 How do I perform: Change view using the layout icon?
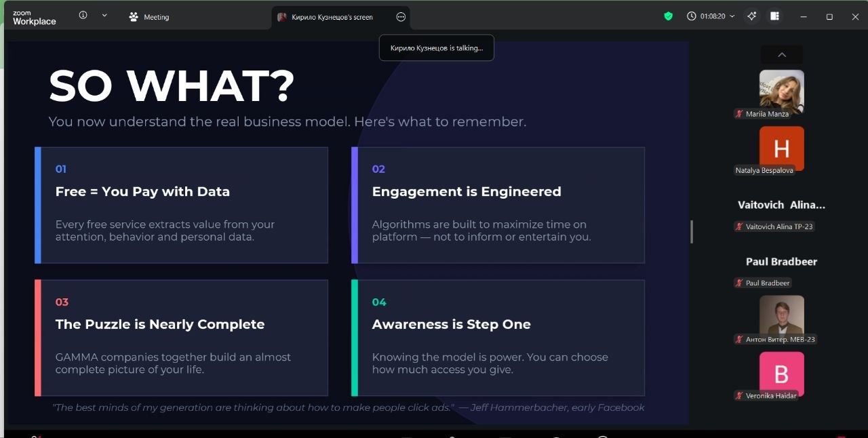pyautogui.click(x=774, y=16)
